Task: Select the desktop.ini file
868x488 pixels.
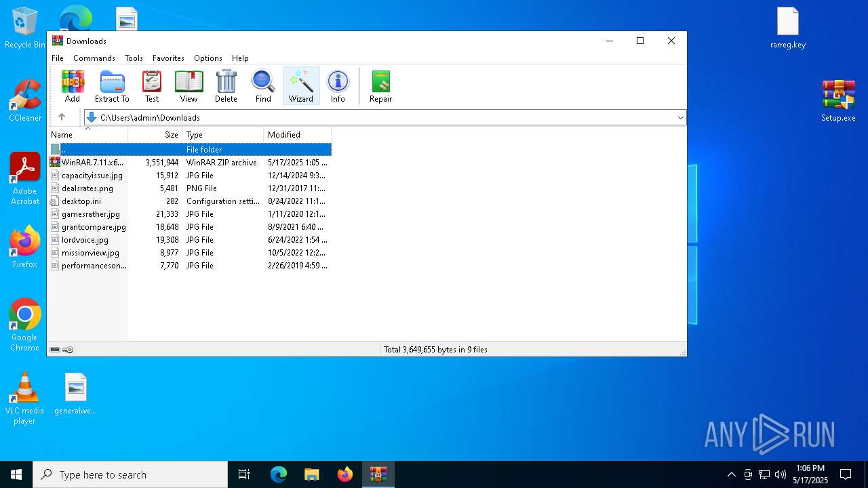Action: [x=190, y=201]
